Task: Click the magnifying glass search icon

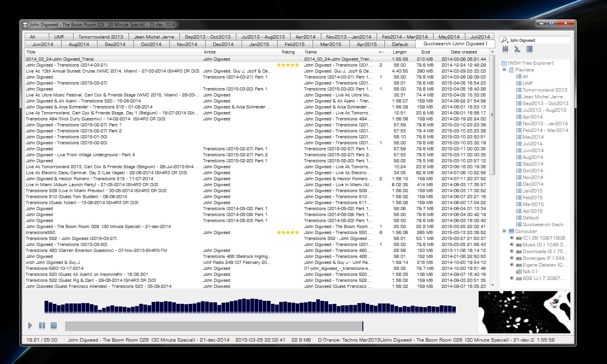Action: (x=504, y=40)
